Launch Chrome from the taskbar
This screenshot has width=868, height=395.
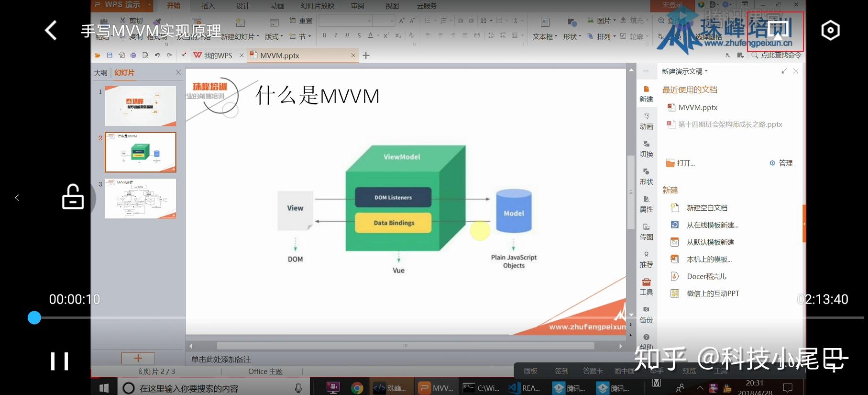click(x=357, y=388)
